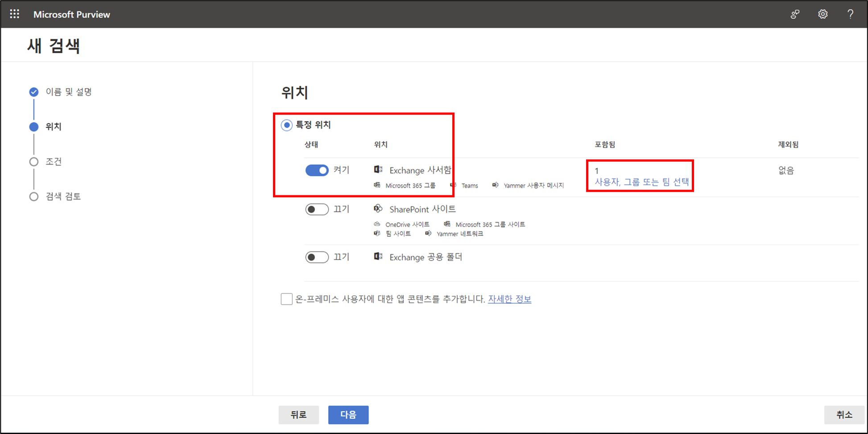The image size is (868, 434).
Task: Click the 새 검색 page heading
Action: [54, 45]
